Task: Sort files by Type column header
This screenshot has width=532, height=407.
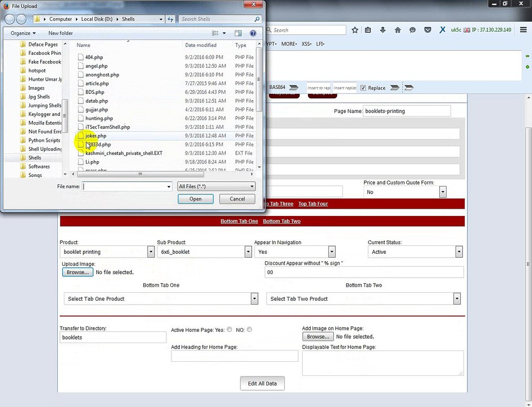Action: coord(241,45)
